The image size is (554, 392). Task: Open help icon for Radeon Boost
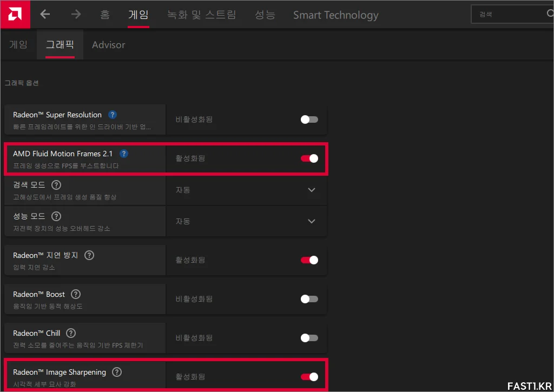click(76, 294)
